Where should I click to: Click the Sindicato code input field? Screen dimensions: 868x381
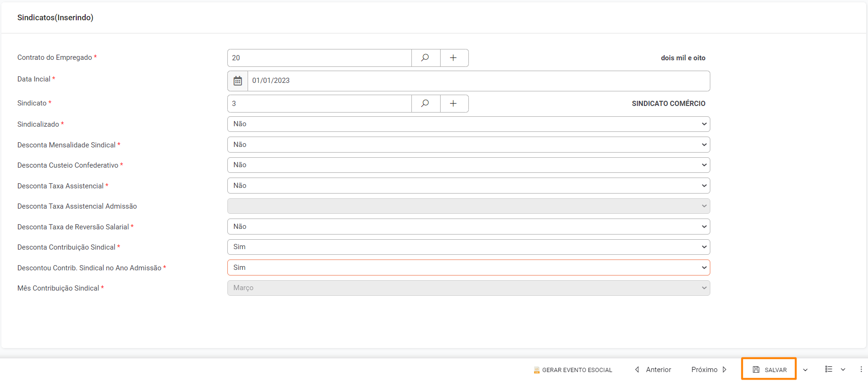pos(320,103)
